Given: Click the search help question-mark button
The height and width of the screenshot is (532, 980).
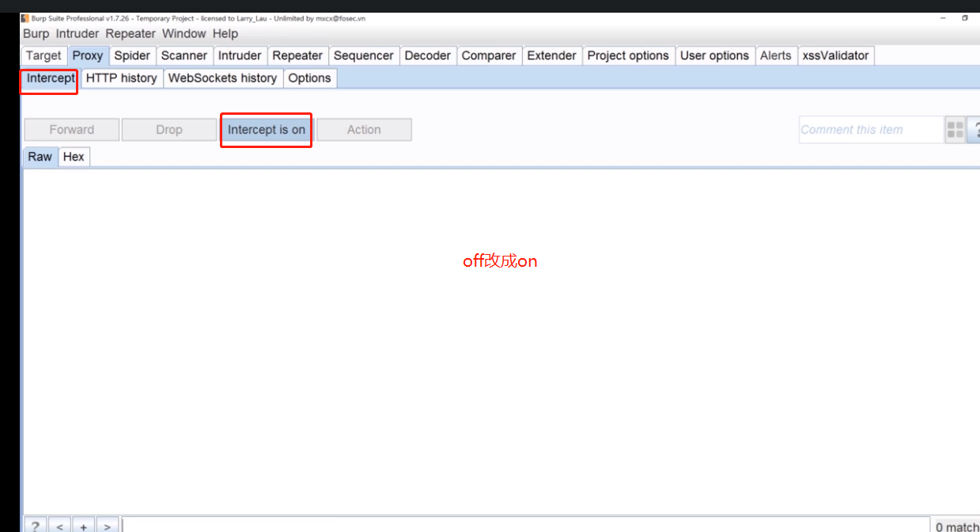Looking at the screenshot, I should (35, 526).
